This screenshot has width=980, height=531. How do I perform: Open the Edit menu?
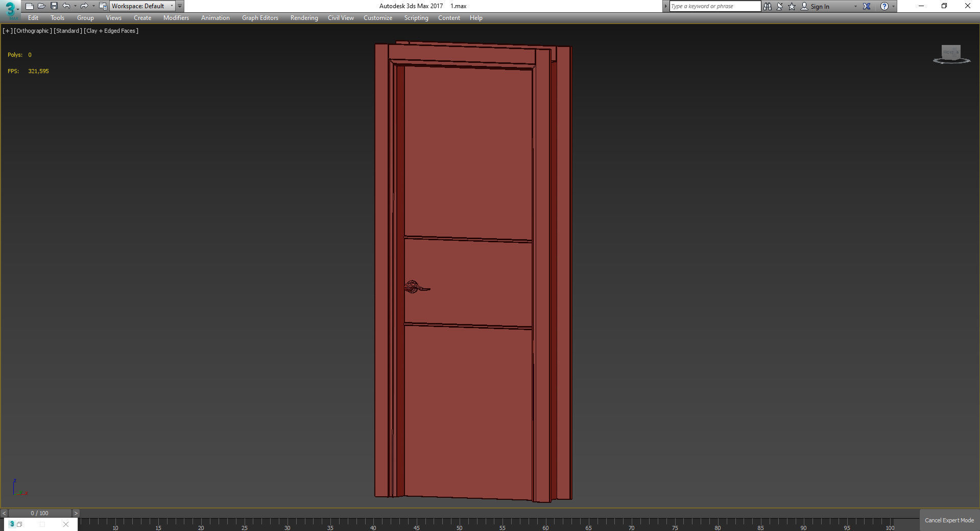pyautogui.click(x=33, y=18)
